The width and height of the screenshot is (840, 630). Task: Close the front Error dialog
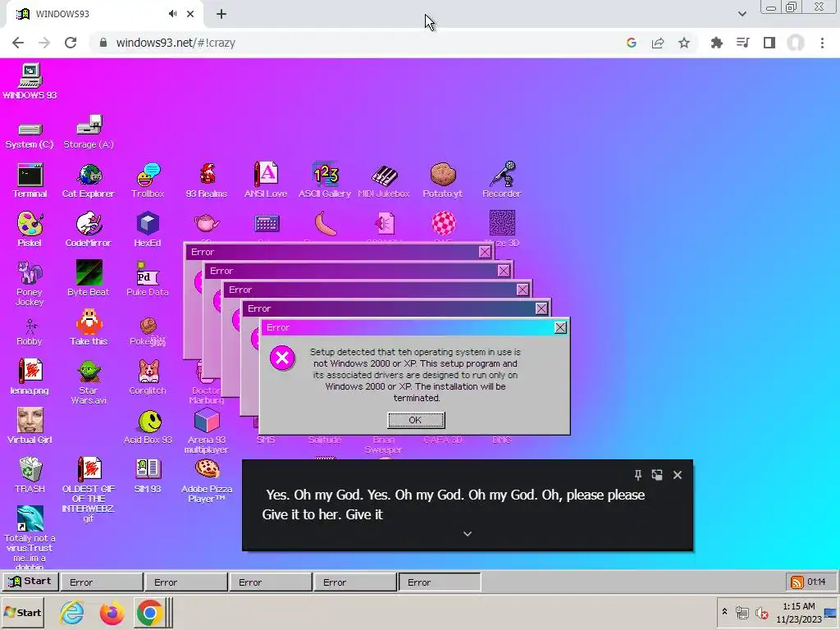click(560, 327)
